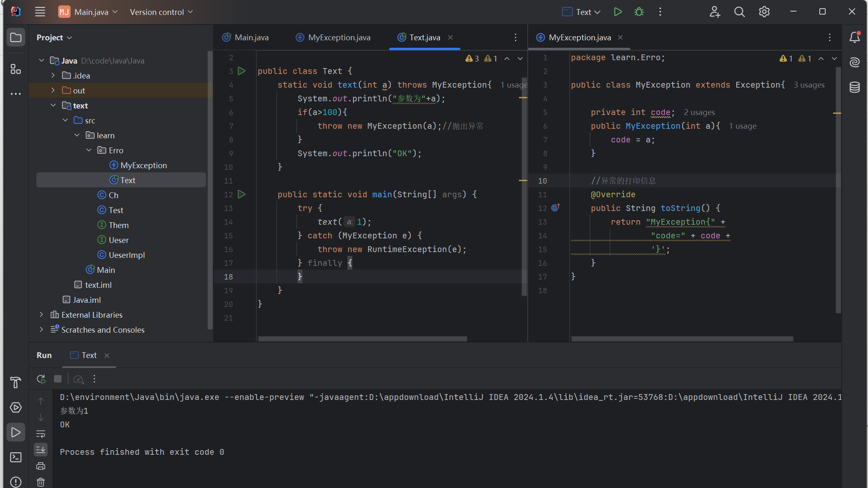This screenshot has width=868, height=488.
Task: Open Notifications bell icon
Action: pos(854,37)
